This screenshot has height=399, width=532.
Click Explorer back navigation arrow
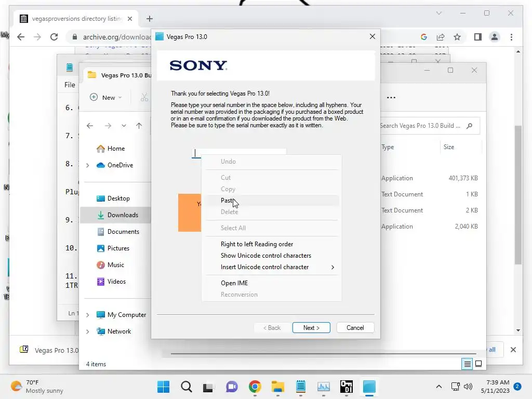90,126
